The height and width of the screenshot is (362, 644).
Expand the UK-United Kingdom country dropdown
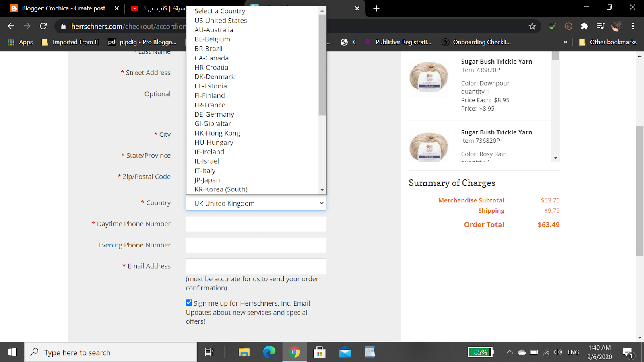pyautogui.click(x=256, y=203)
